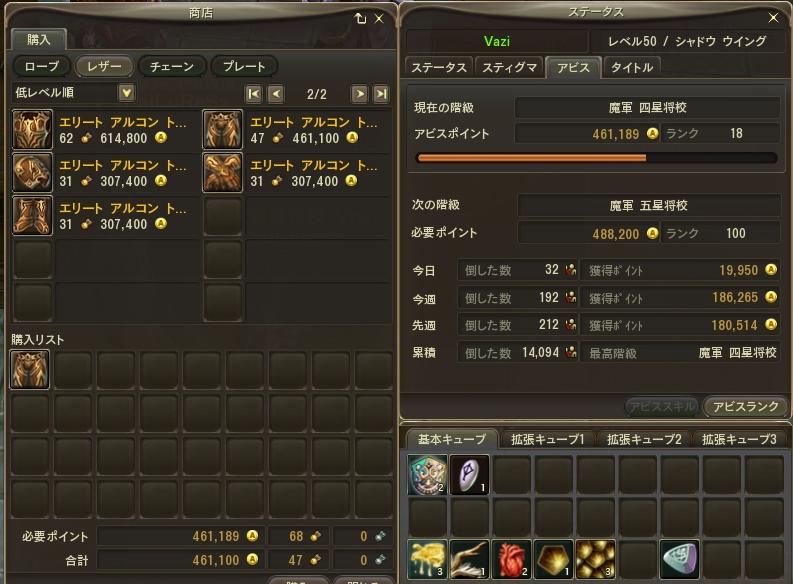Select the level 62 Elite Archon armor icon
Image resolution: width=793 pixels, height=584 pixels.
[x=32, y=130]
